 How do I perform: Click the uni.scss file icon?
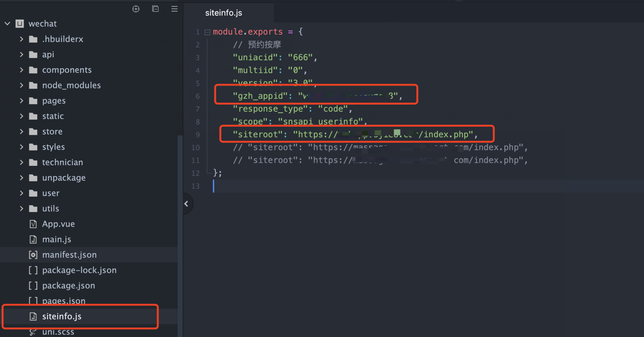click(x=32, y=332)
